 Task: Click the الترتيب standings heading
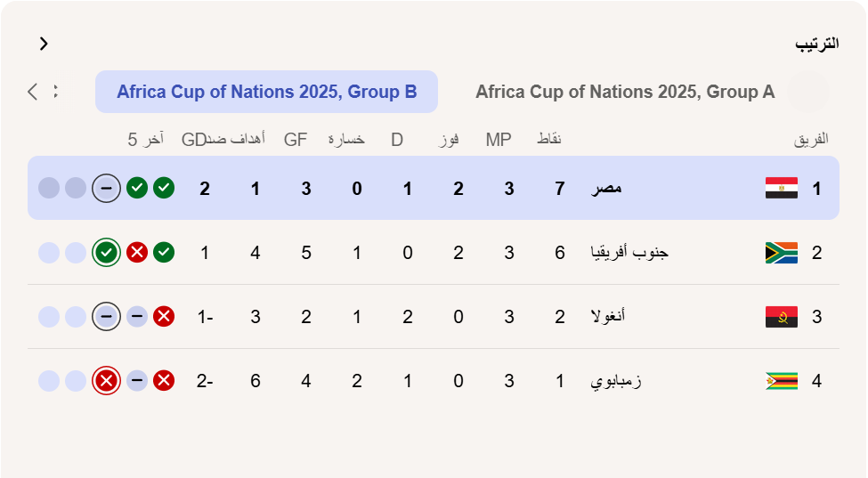[x=816, y=44]
